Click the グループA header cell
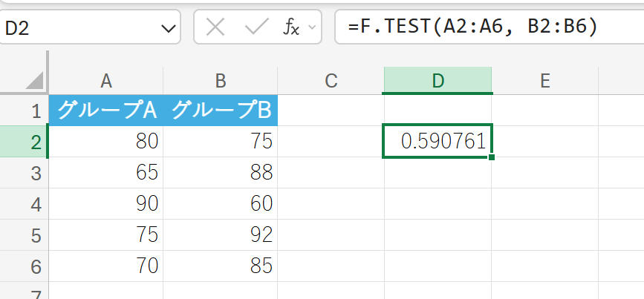Image resolution: width=644 pixels, height=299 pixels. coord(106,111)
